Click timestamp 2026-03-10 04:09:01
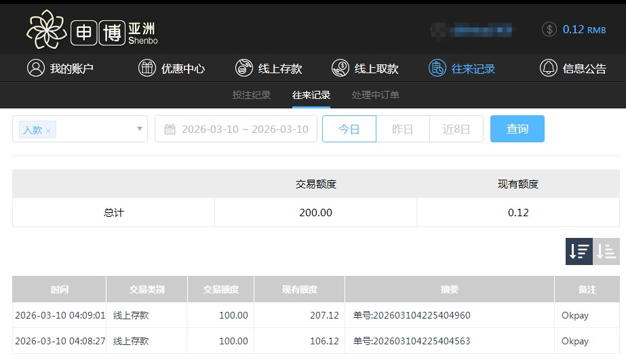626x364 pixels. [60, 315]
